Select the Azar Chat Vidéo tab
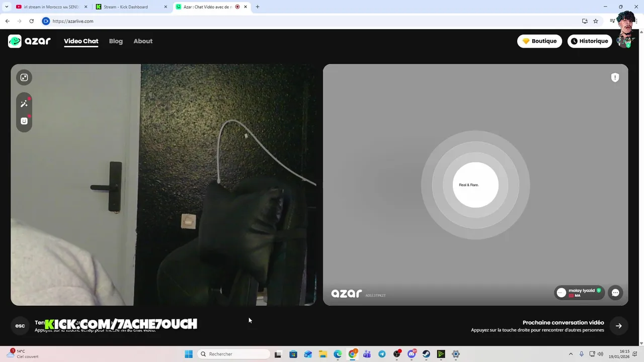 (211, 7)
